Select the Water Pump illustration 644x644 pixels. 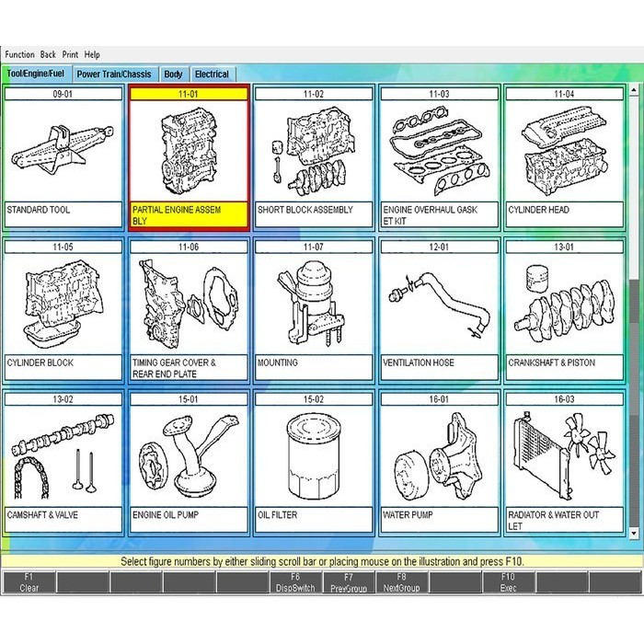tap(439, 456)
